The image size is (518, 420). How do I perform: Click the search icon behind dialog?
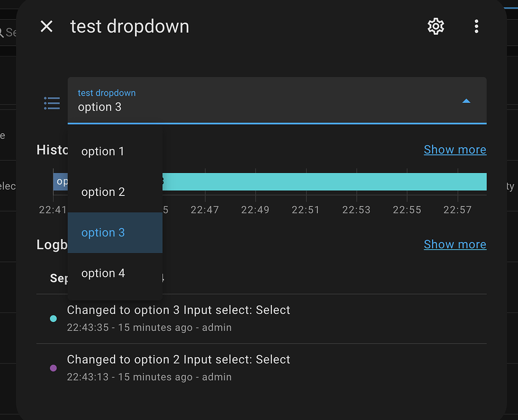pyautogui.click(x=3, y=33)
